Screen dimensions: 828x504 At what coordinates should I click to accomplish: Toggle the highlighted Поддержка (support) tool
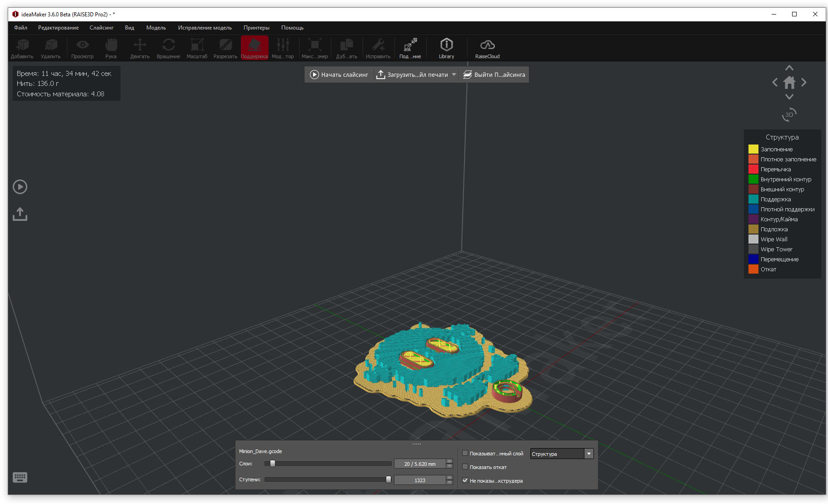coord(254,48)
